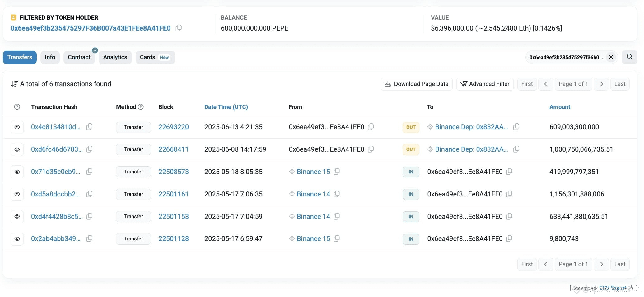
Task: Copy From address in block 22660411 row
Action: click(371, 149)
